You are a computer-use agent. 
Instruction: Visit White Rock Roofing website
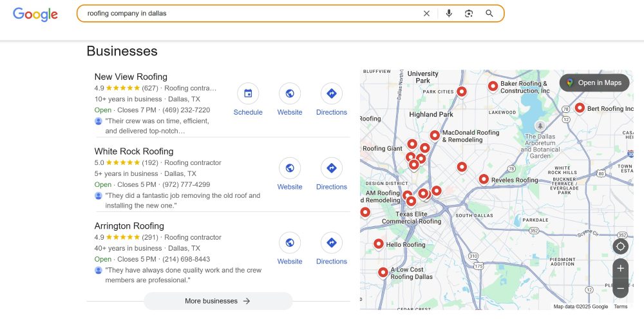[290, 168]
